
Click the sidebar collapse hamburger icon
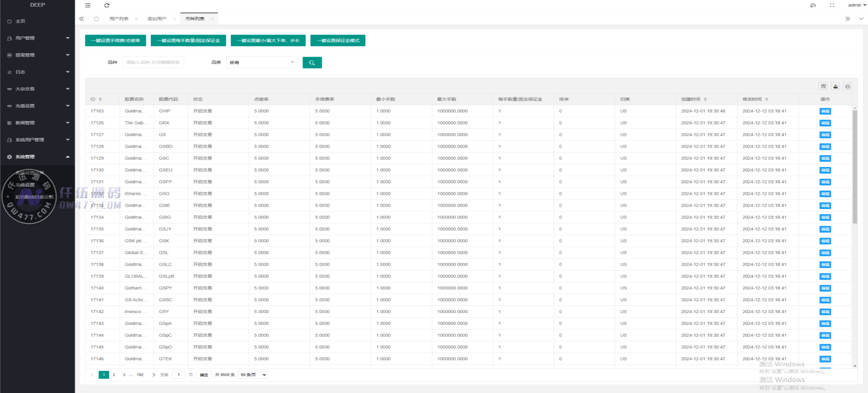point(88,5)
